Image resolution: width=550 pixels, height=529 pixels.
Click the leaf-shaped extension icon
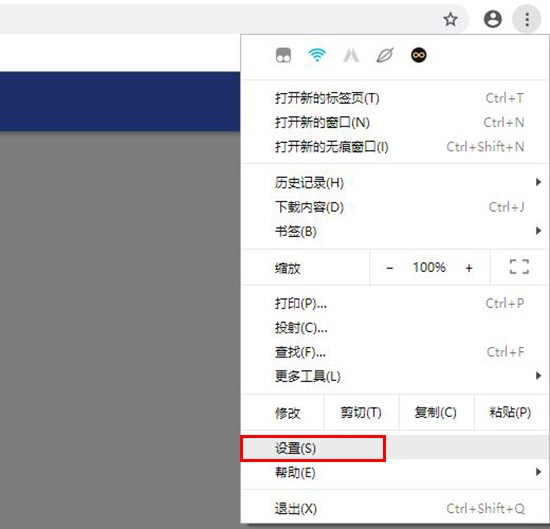385,55
